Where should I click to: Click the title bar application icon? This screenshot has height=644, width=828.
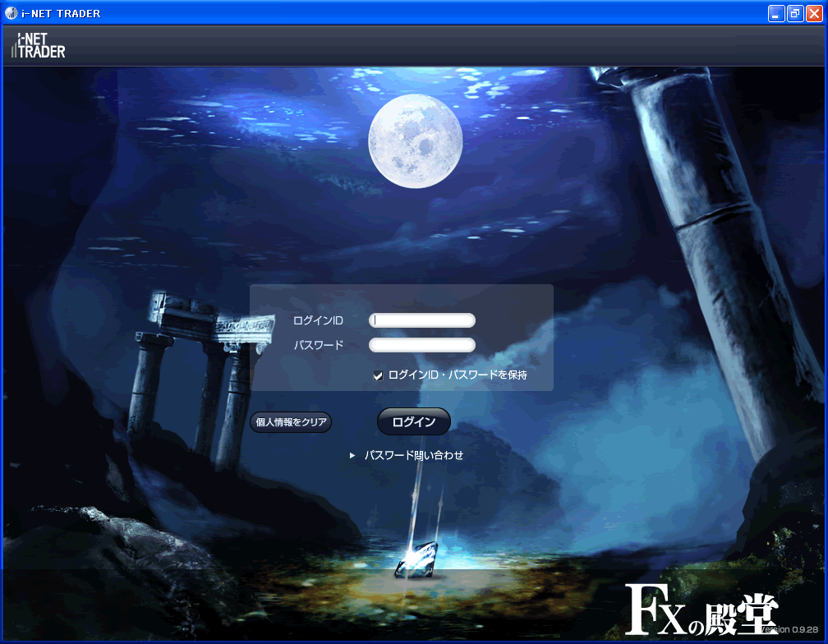point(11,13)
